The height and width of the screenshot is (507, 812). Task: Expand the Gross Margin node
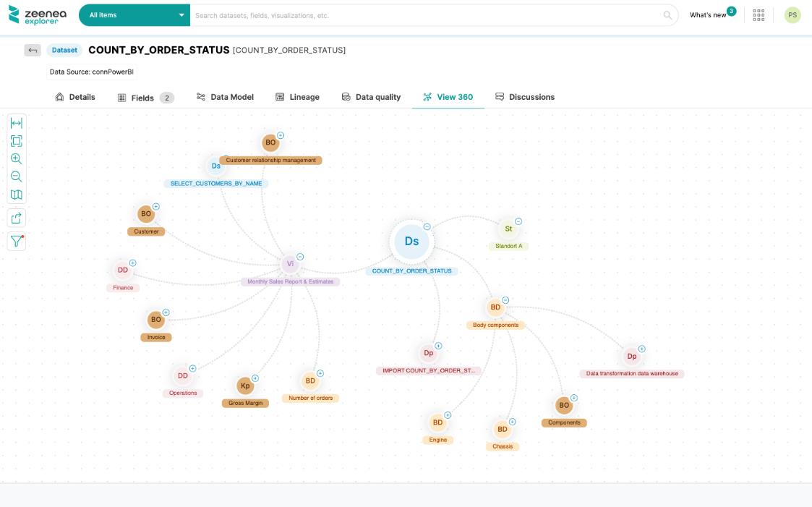point(255,378)
